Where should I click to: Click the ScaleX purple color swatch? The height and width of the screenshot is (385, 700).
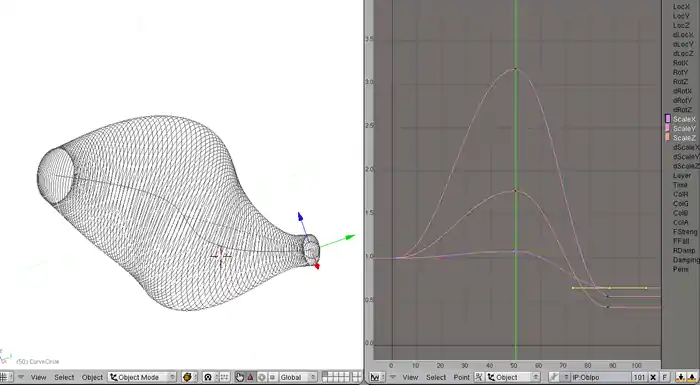pyautogui.click(x=668, y=119)
